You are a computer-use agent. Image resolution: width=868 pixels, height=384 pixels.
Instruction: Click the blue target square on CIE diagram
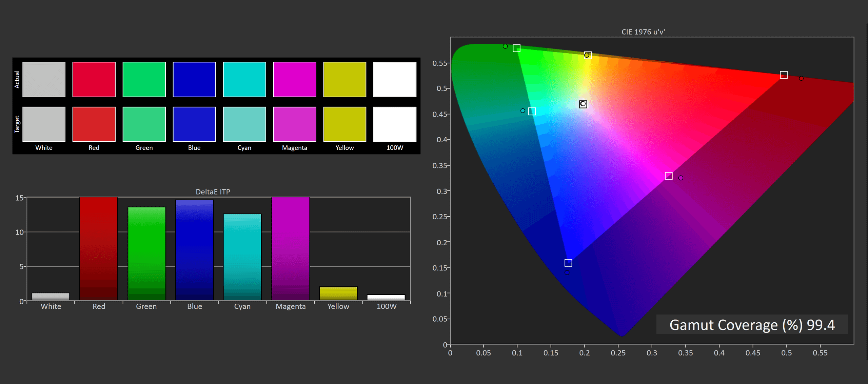(568, 263)
